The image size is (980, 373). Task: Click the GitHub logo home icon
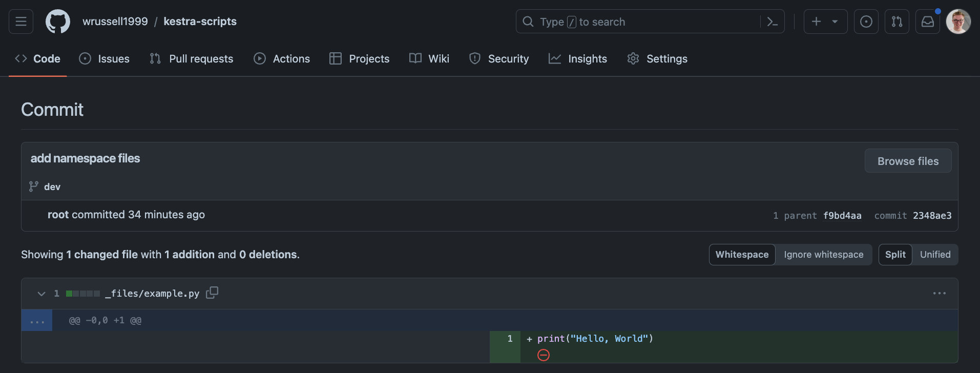pos(58,22)
